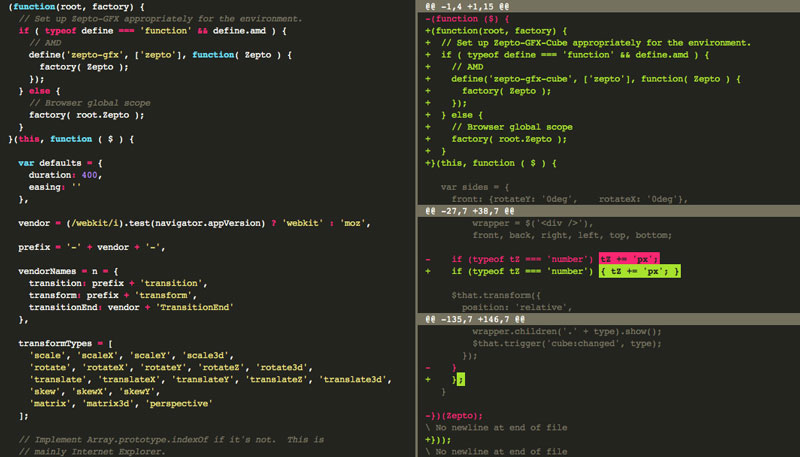Click the 'skewY' string in transformTypes
800x457 pixels.
pyautogui.click(x=139, y=391)
